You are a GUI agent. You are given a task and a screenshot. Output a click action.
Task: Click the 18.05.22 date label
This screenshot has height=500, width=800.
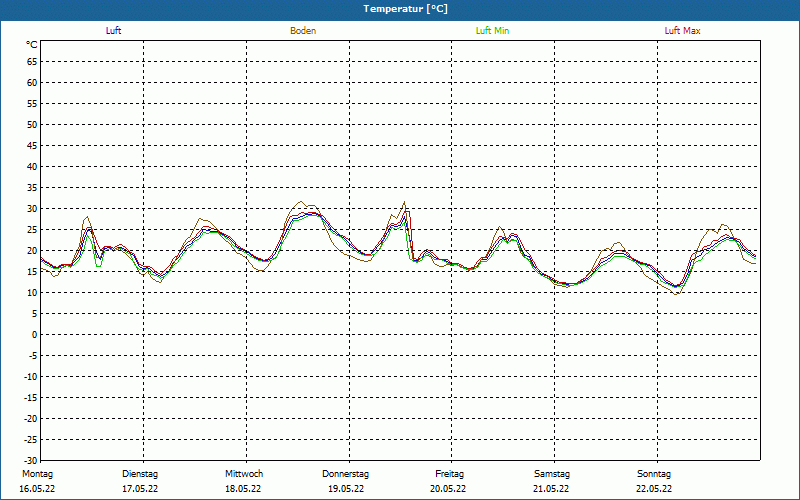(243, 489)
